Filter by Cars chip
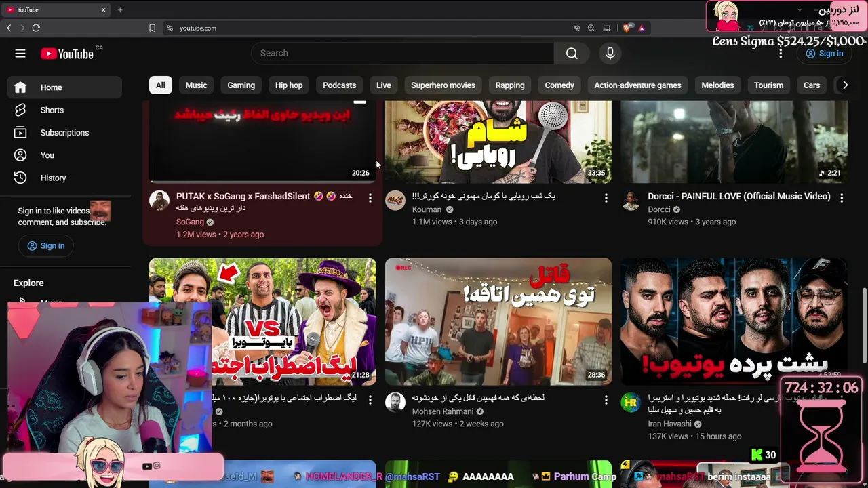Image resolution: width=868 pixels, height=488 pixels. click(x=812, y=85)
